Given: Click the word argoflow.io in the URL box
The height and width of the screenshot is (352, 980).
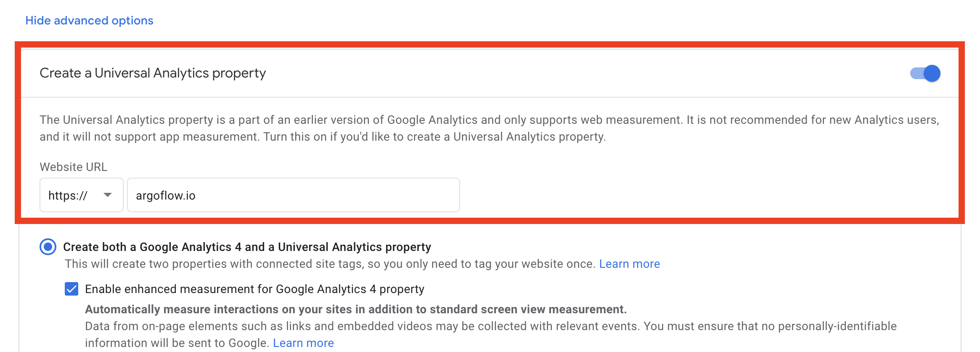Looking at the screenshot, I should pyautogui.click(x=166, y=195).
